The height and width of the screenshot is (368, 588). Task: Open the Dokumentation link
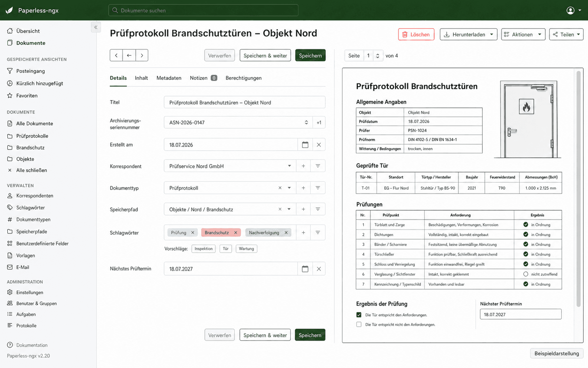pos(27,345)
